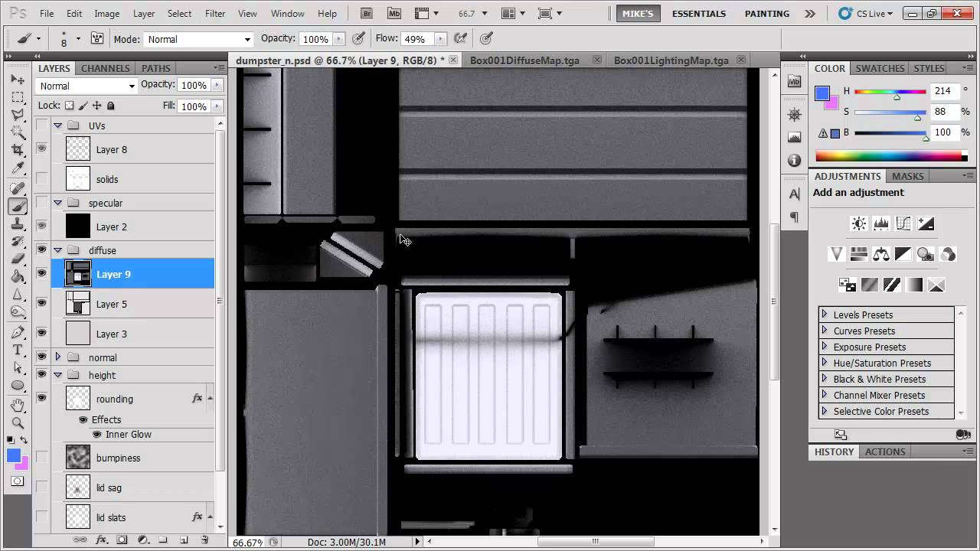Select the Type tool

pos(18,350)
